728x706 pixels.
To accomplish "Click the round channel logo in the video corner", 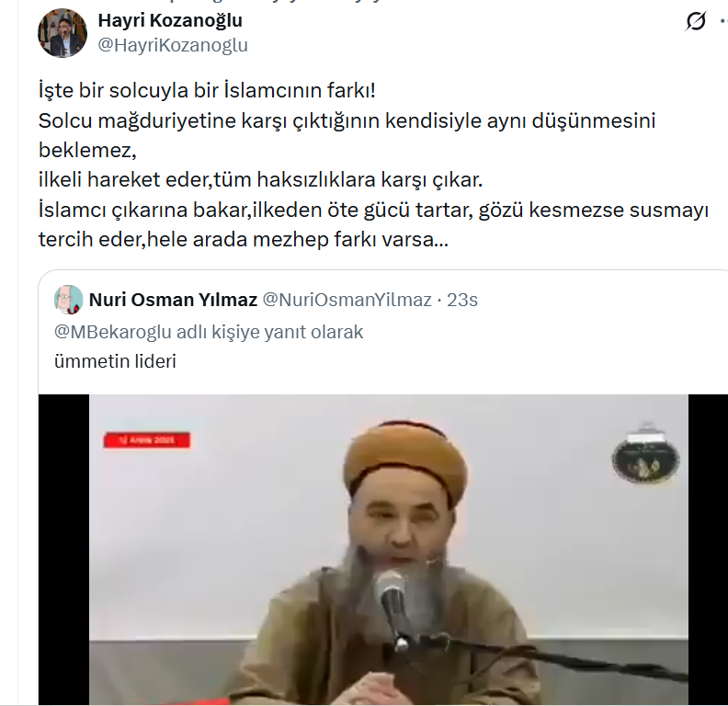I will pyautogui.click(x=645, y=456).
